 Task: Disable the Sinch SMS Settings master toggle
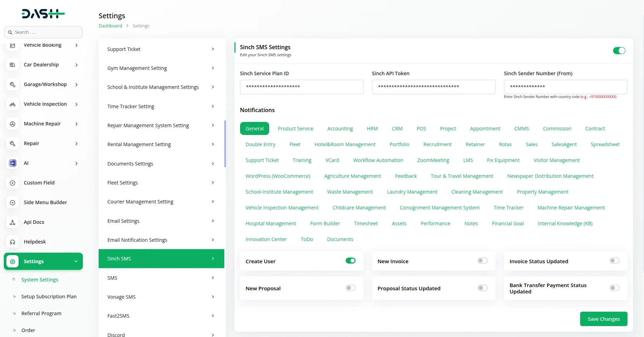click(x=619, y=51)
